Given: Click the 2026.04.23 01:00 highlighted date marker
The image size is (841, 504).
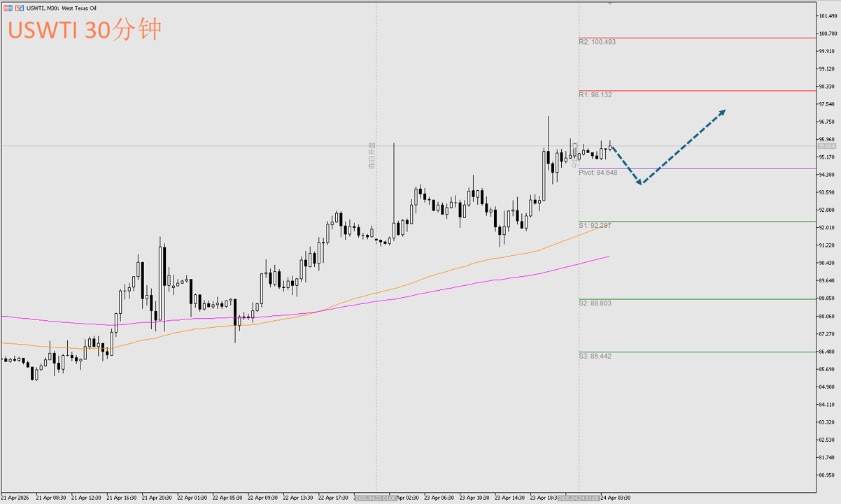Looking at the screenshot, I should 376,498.
